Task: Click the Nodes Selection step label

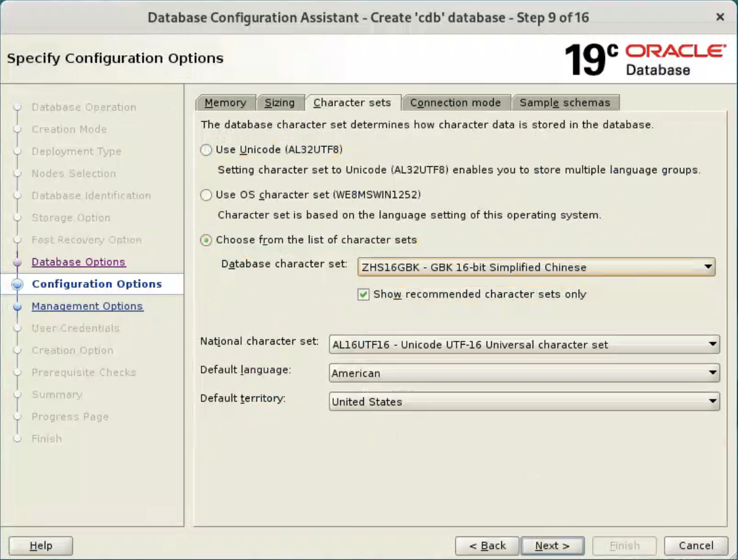Action: point(74,173)
